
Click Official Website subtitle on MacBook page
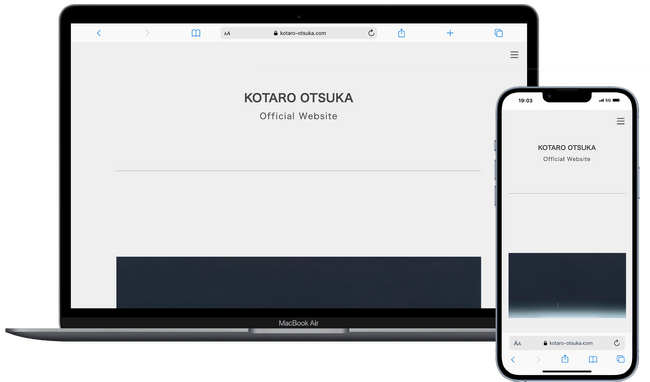298,116
